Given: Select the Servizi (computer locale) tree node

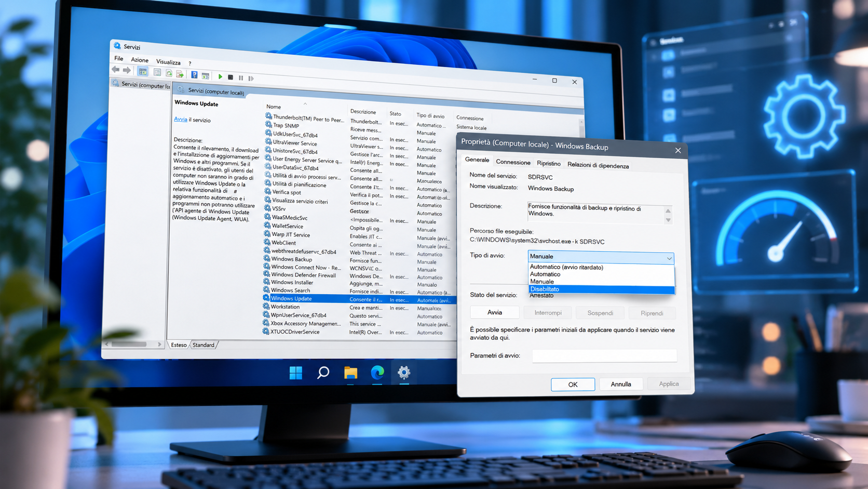Looking at the screenshot, I should click(141, 84).
